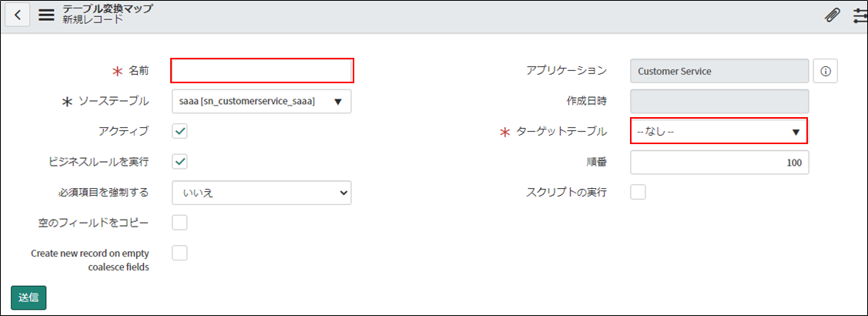Enable Create new record on empty coalesce fields
This screenshot has width=868, height=316.
pyautogui.click(x=180, y=254)
